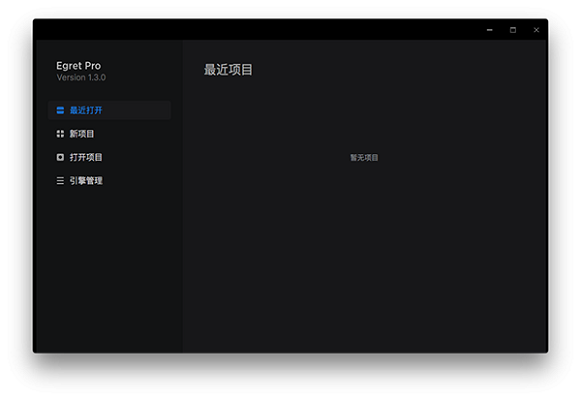Go to 引擎管理 section
Image resolution: width=581 pixels, height=400 pixels.
click(109, 180)
